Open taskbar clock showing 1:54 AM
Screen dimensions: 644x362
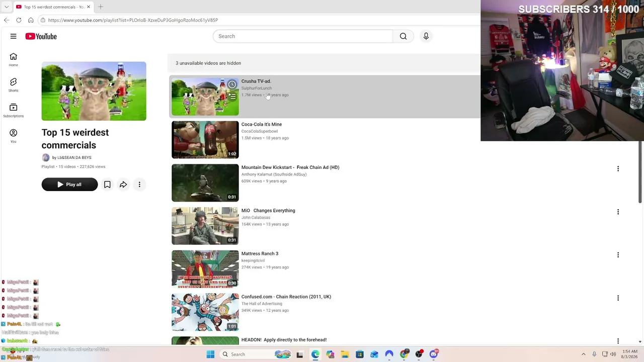click(x=629, y=354)
